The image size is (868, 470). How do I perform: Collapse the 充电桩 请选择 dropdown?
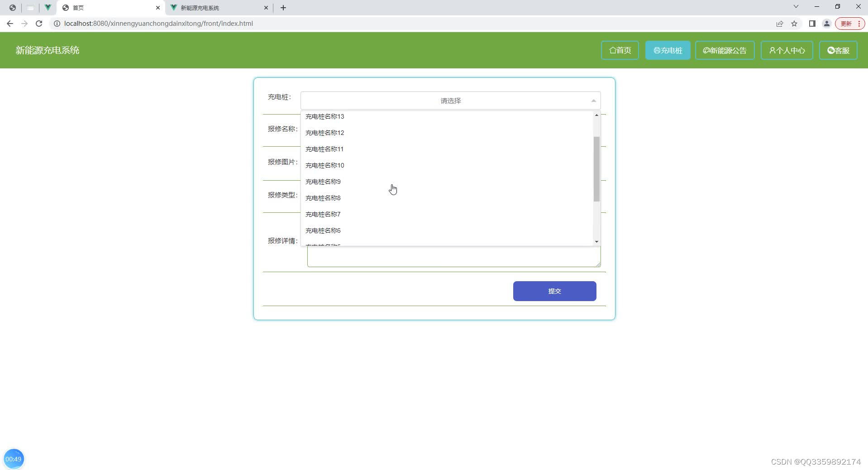click(x=451, y=101)
